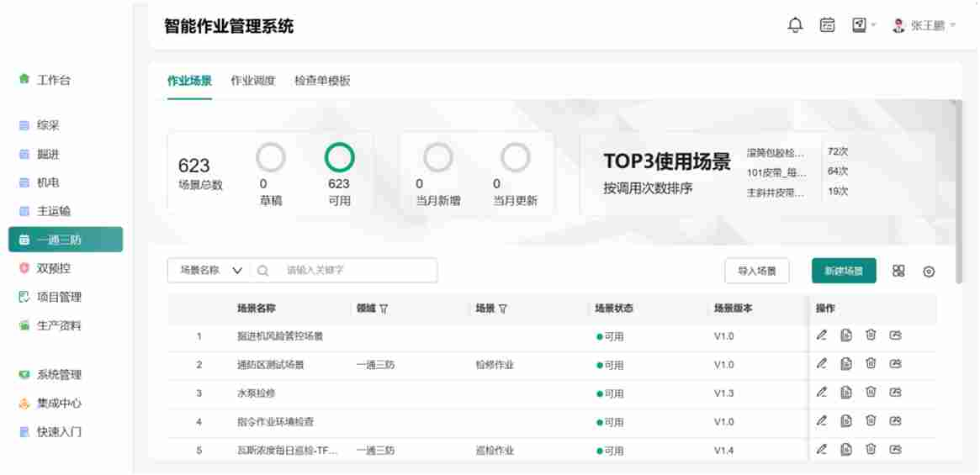Switch to the 作业调度 tab
Screen dimensions: 980x475
(x=252, y=81)
